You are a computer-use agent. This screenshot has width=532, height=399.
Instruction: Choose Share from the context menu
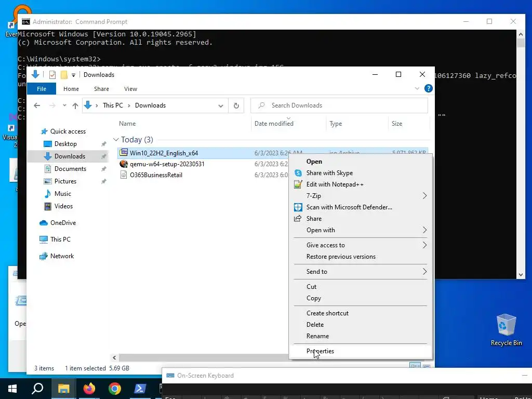361,219
